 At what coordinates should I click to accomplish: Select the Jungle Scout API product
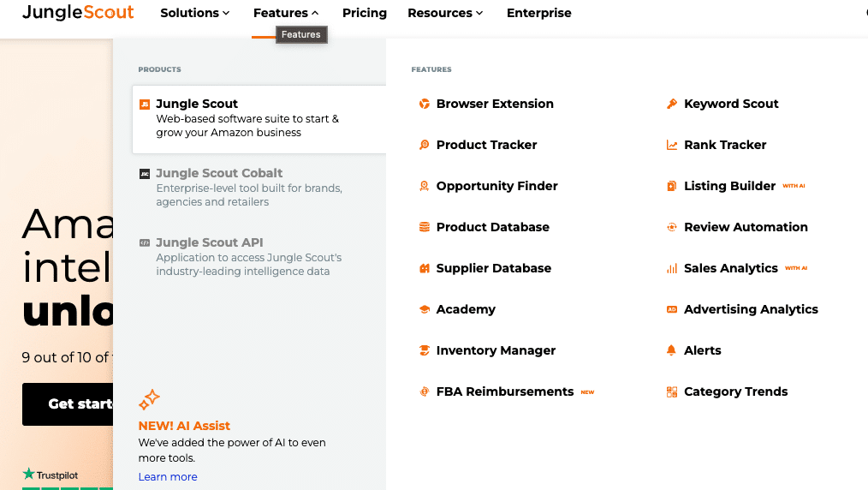pyautogui.click(x=209, y=242)
